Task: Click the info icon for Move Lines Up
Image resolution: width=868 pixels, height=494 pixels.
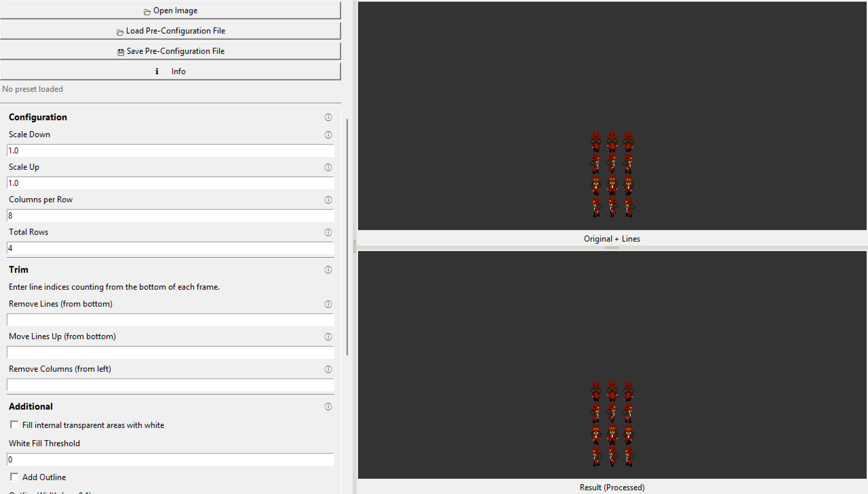Action: point(328,336)
